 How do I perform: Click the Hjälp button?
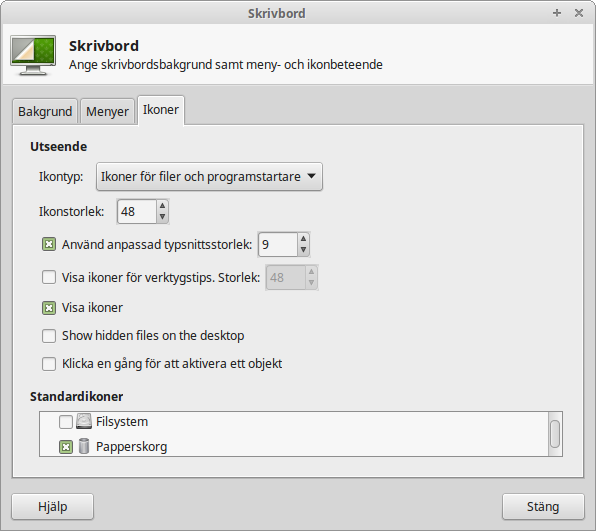tap(52, 506)
